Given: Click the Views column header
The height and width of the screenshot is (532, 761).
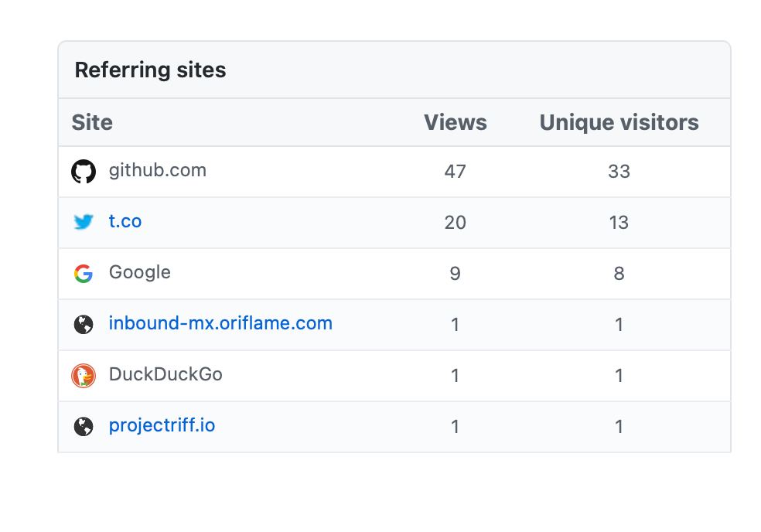Looking at the screenshot, I should click(x=456, y=122).
